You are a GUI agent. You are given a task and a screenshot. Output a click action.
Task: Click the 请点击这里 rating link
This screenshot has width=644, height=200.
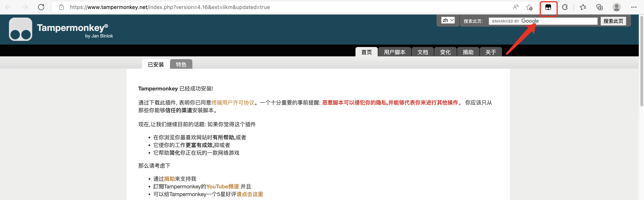pos(250,194)
